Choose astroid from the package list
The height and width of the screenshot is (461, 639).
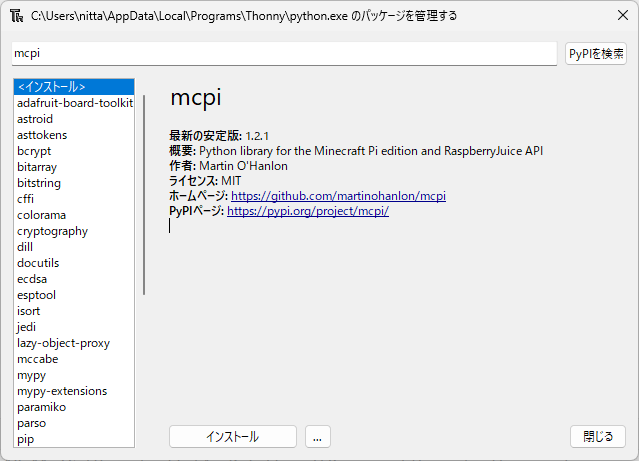coord(35,119)
